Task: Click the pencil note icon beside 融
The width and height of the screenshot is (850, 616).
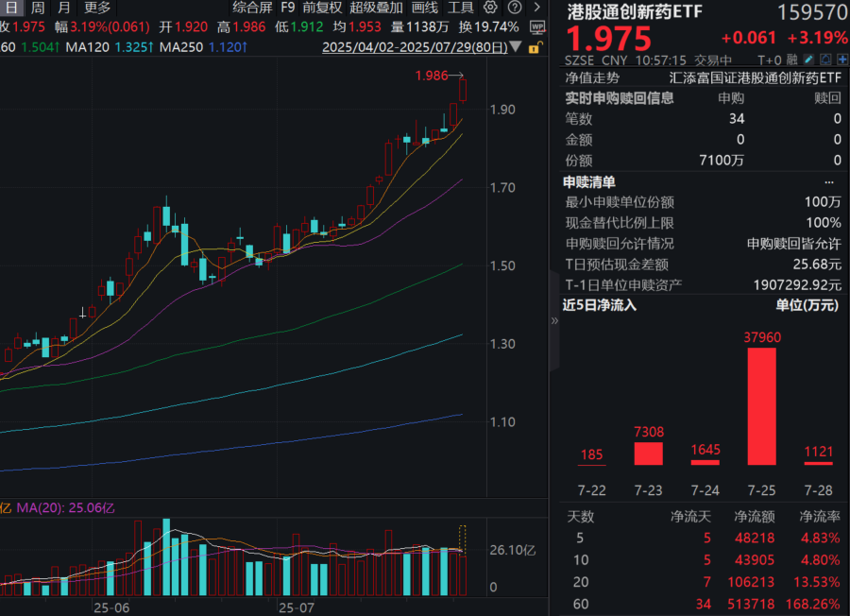Action: [808, 59]
